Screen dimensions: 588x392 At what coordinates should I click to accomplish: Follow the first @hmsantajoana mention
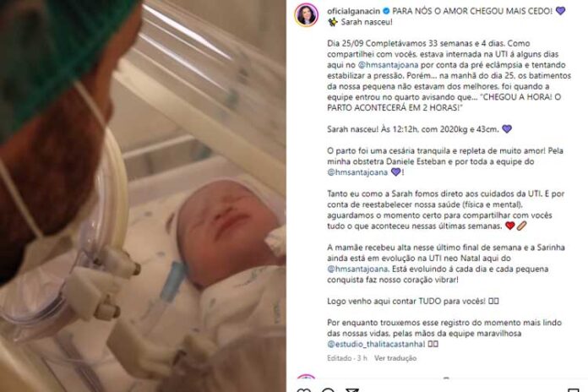388,65
